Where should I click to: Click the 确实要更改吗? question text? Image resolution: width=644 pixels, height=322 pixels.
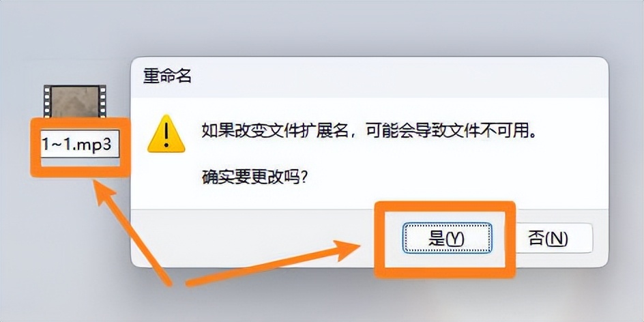(x=255, y=178)
